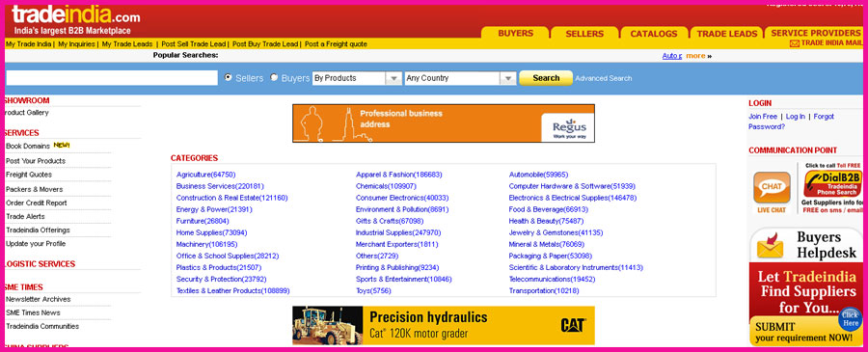Click the round Click Here badge

pyautogui.click(x=851, y=319)
